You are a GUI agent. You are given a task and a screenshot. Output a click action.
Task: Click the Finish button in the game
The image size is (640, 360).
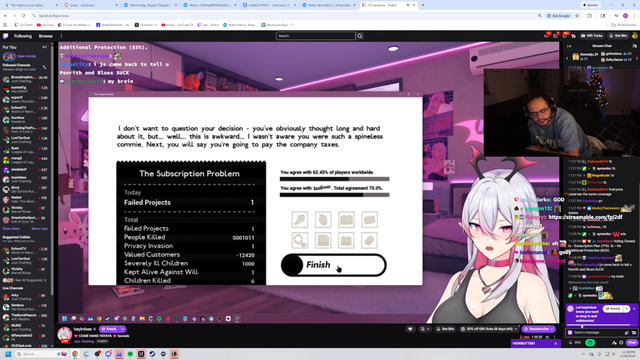pyautogui.click(x=333, y=265)
